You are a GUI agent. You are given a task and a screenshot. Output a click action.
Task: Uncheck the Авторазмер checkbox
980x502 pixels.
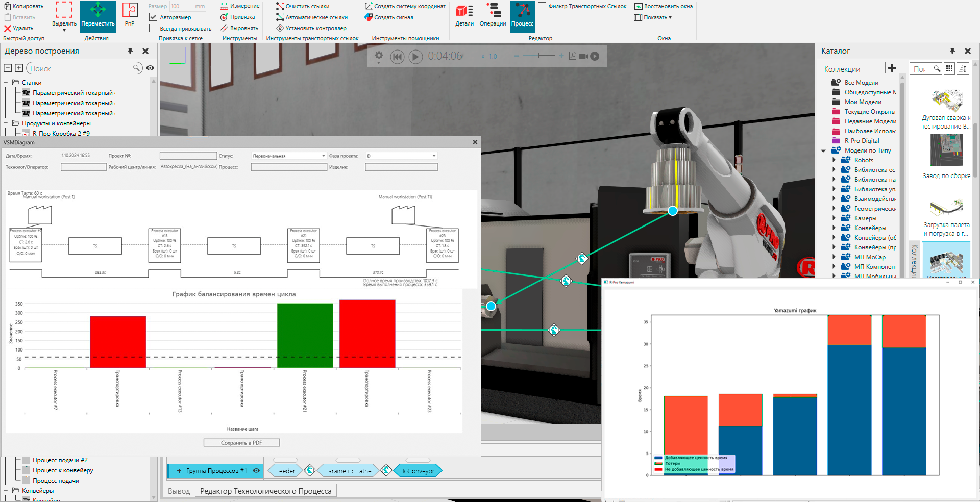153,17
